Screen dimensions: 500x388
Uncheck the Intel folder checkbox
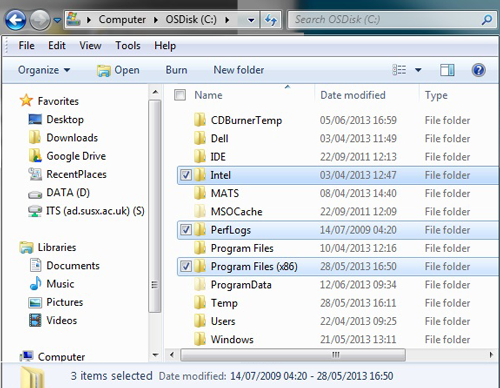(x=186, y=175)
